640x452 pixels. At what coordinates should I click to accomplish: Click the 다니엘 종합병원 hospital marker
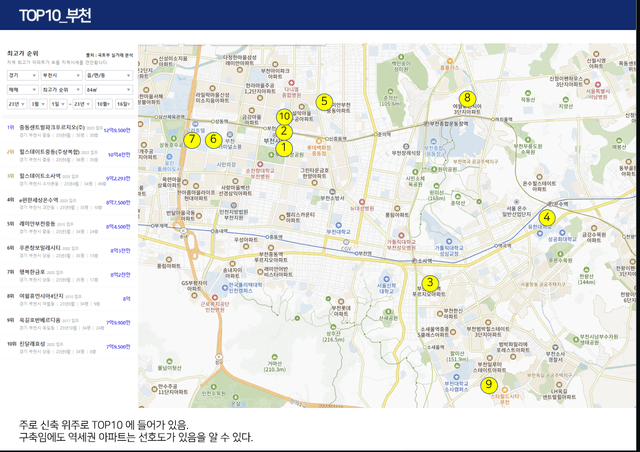[x=291, y=83]
